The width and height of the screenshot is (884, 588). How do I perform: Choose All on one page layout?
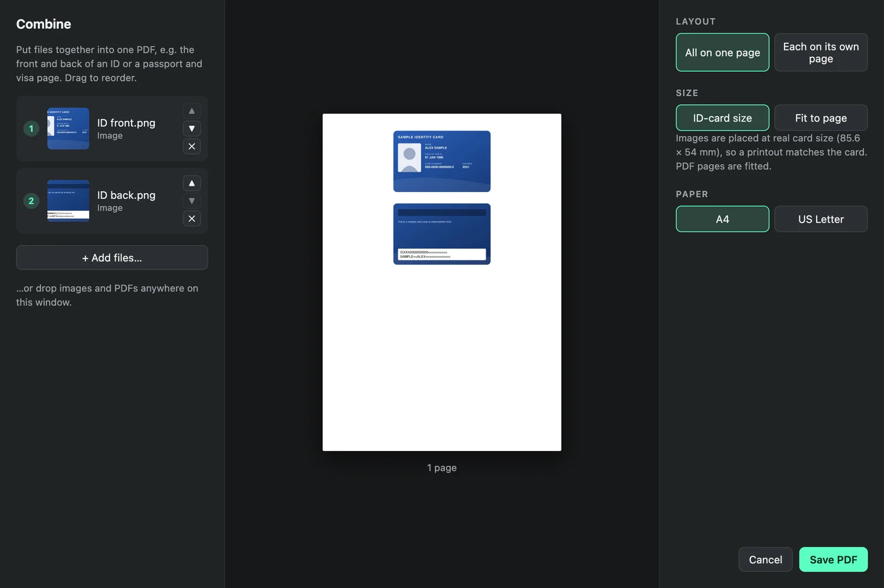723,52
